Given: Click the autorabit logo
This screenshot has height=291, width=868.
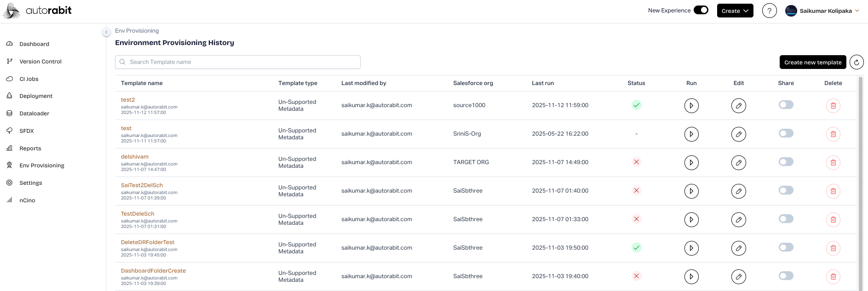Looking at the screenshot, I should (38, 11).
